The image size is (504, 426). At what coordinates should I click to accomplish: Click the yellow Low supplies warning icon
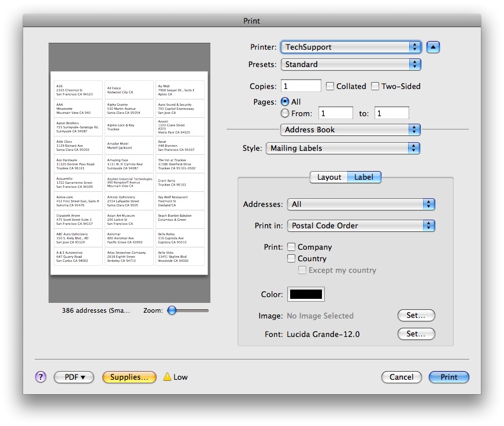(167, 377)
